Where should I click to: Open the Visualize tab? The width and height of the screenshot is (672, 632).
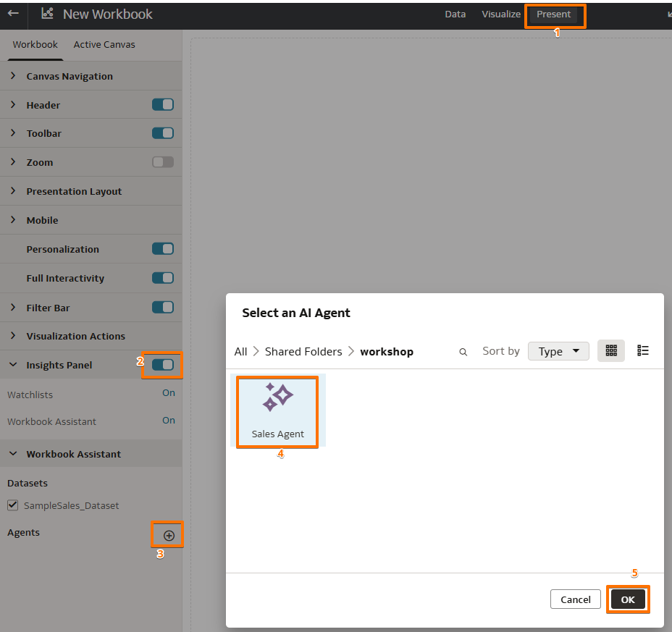[500, 13]
